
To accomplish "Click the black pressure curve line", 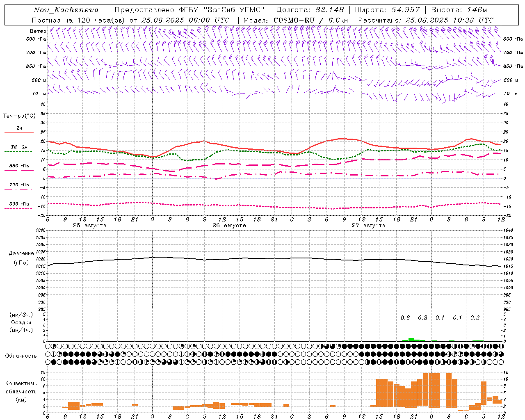I will click(x=274, y=259).
